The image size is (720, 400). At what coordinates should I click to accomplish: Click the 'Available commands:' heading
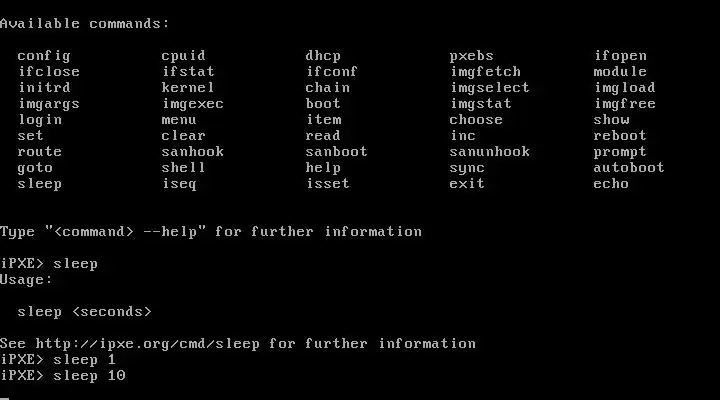[x=85, y=24]
